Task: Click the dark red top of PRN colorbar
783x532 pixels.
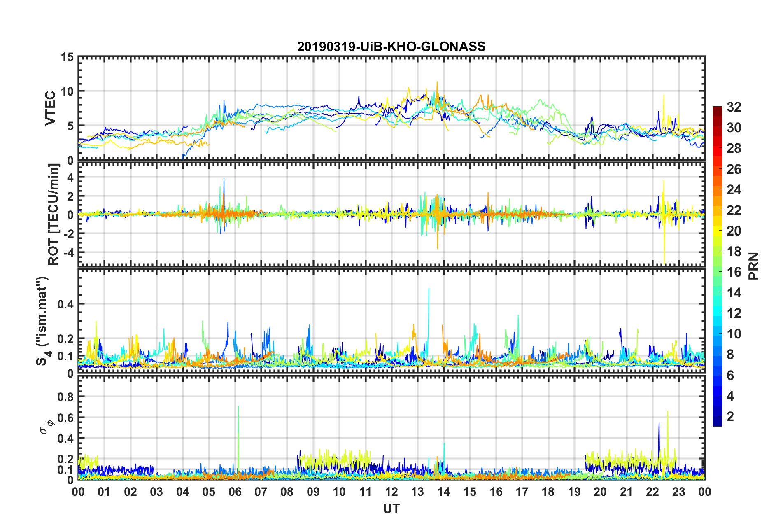Action: [718, 112]
